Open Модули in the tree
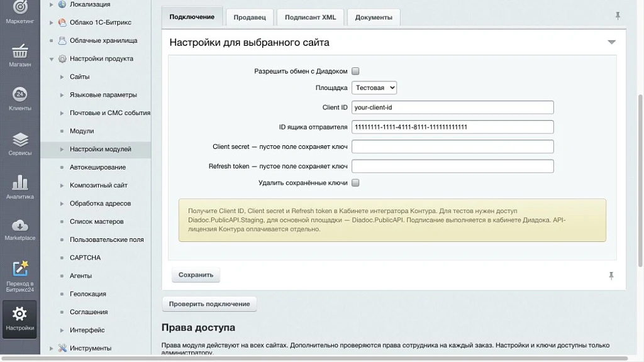644x362 pixels. [x=82, y=131]
